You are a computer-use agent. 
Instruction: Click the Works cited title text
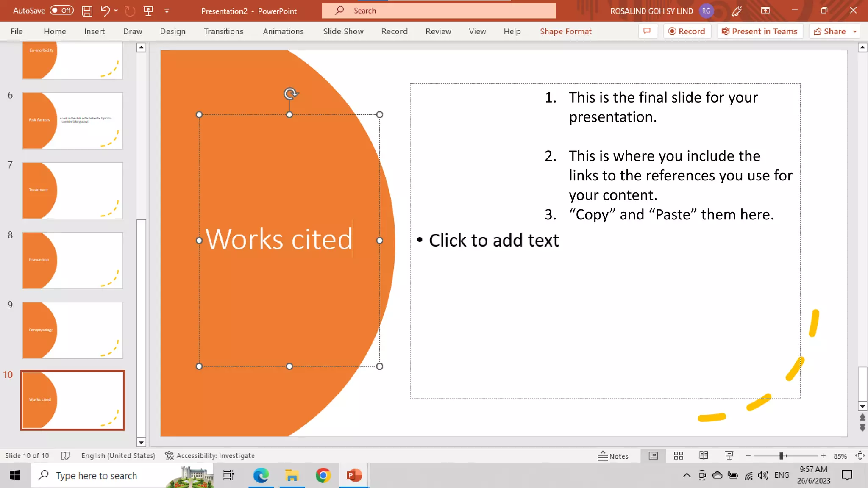(x=279, y=239)
